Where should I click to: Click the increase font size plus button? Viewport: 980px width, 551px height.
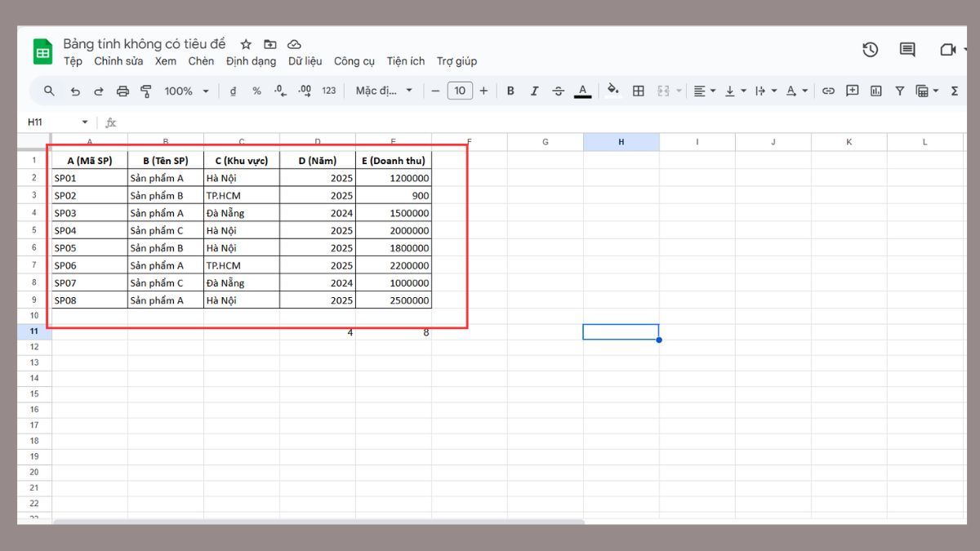pos(483,91)
